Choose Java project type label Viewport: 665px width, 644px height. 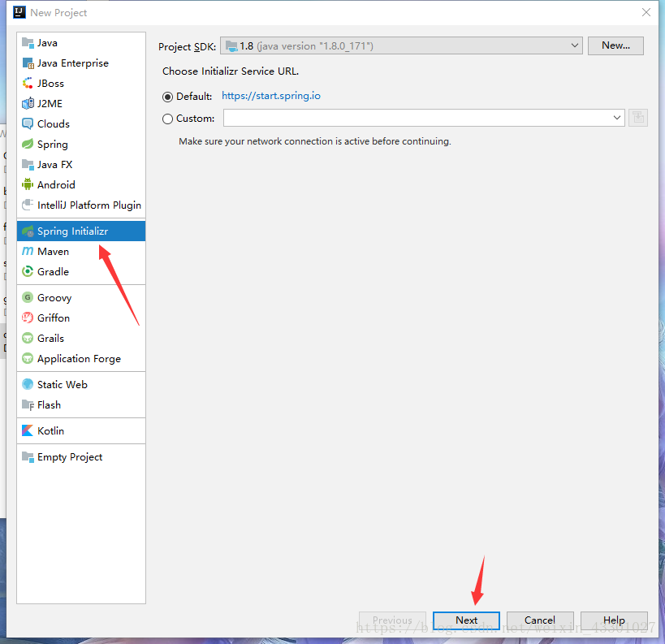pos(47,43)
